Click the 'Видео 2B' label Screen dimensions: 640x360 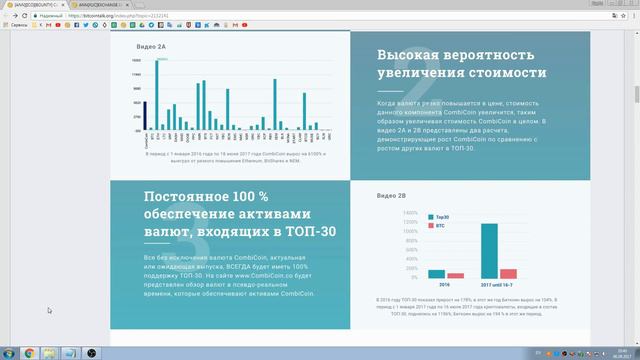pyautogui.click(x=391, y=196)
